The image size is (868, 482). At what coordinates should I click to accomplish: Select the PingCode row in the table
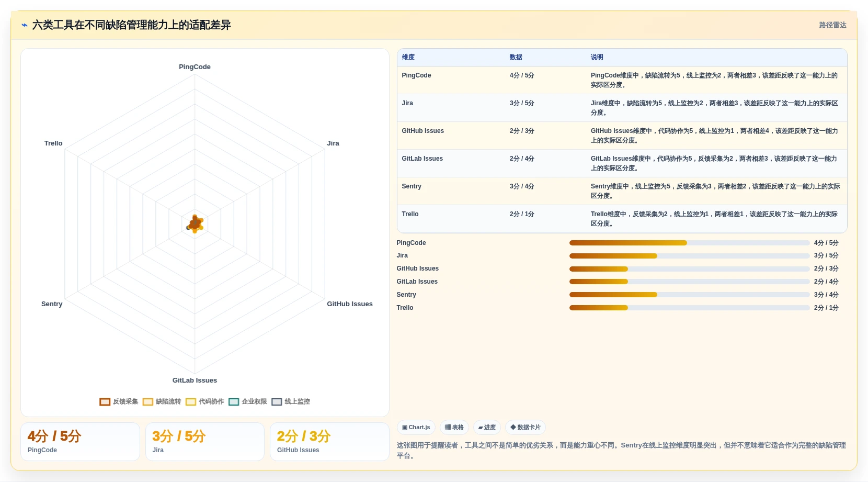622,80
